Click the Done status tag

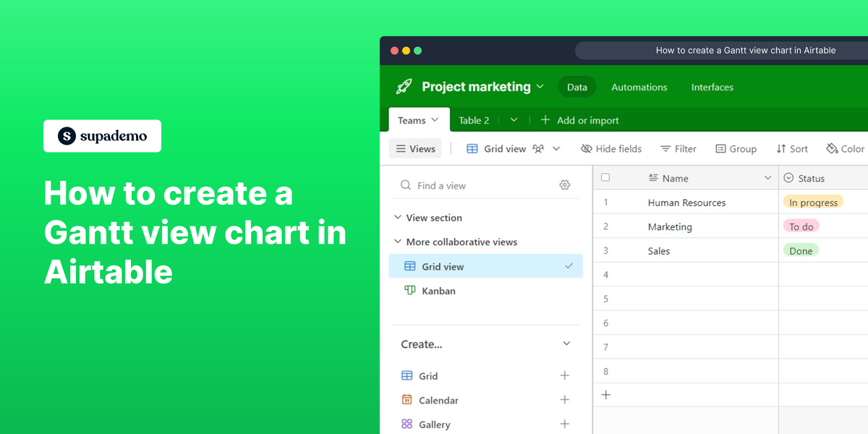point(801,251)
